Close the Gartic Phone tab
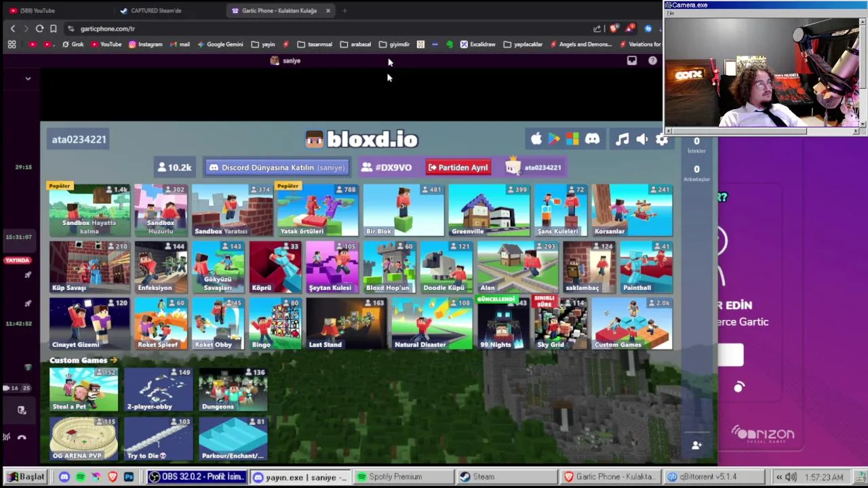 [328, 10]
